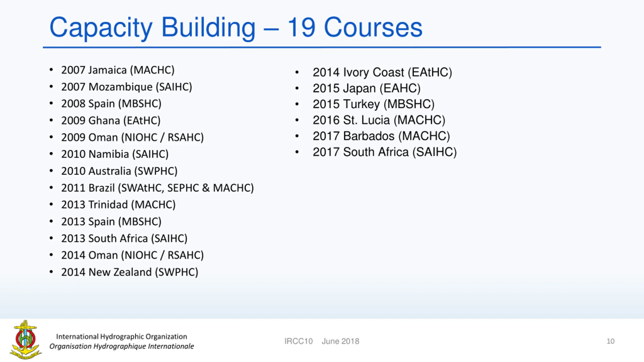The width and height of the screenshot is (644, 362).
Task: Click '2013 South Africa (SAIHC)' list item
Action: (124, 239)
